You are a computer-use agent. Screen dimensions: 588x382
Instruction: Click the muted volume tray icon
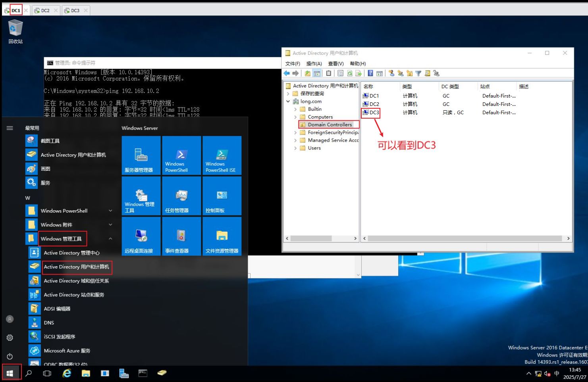click(x=548, y=373)
